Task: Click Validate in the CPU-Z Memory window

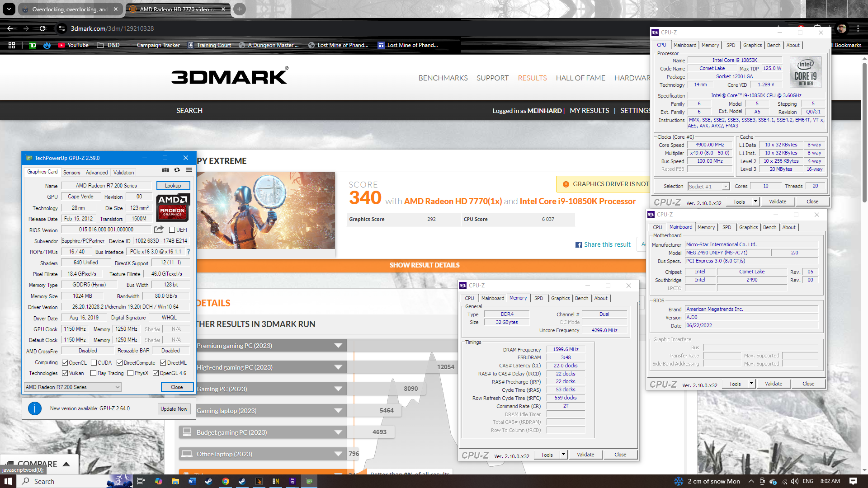Action: pyautogui.click(x=585, y=455)
